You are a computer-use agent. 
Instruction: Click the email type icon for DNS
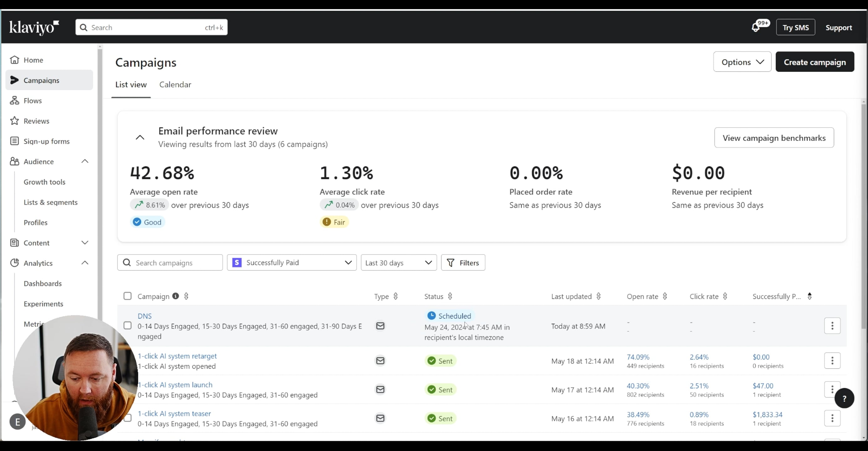pos(380,326)
